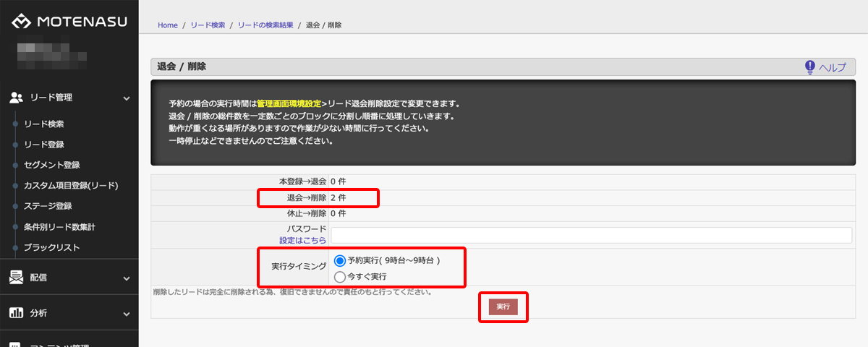Open the 管理画面環境設定 yellow link
This screenshot has width=868, height=347.
[x=289, y=103]
